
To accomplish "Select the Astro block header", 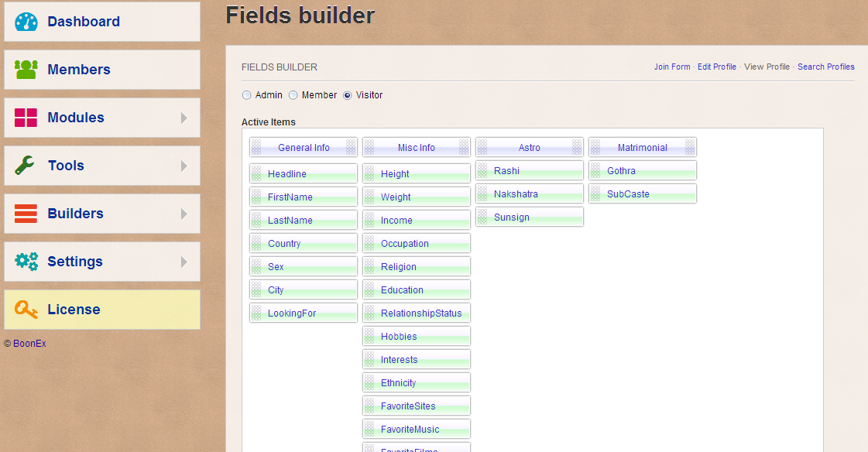I will [529, 147].
